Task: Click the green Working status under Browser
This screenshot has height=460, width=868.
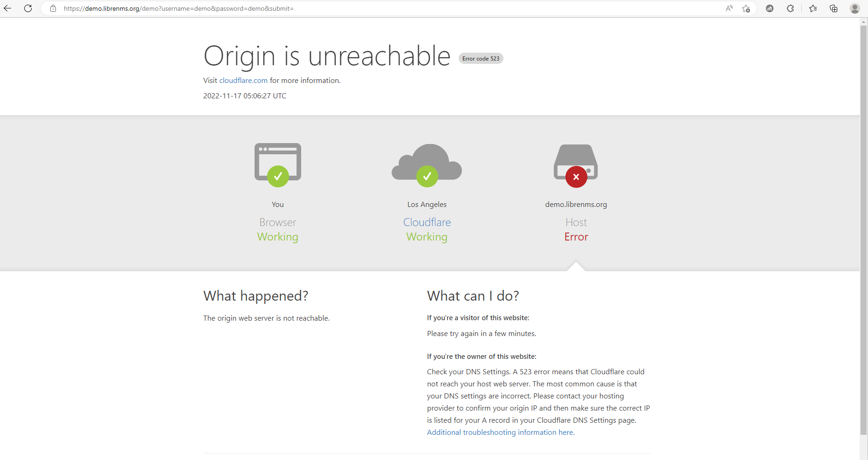Action: 278,237
